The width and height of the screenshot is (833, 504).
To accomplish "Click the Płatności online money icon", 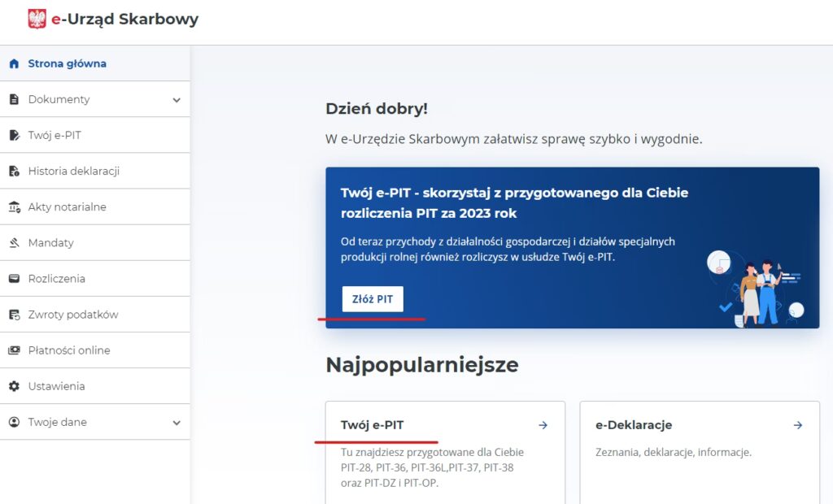I will coord(14,350).
